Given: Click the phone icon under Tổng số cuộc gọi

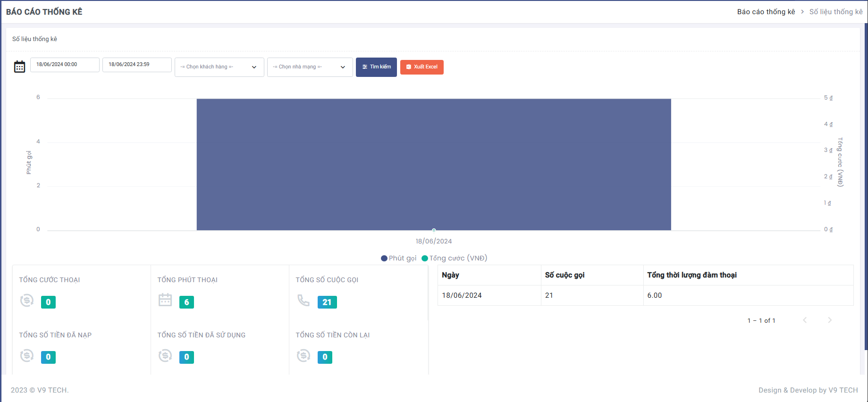Looking at the screenshot, I should click(x=303, y=300).
